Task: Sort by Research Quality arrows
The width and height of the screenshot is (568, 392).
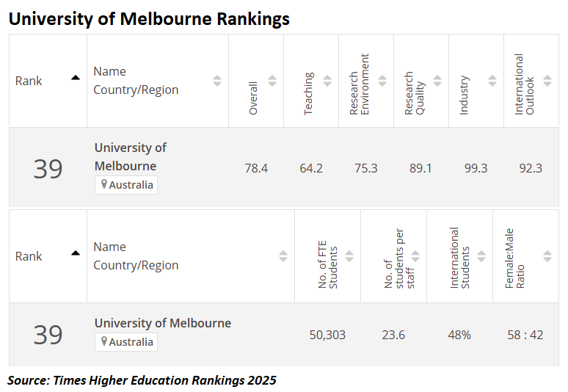Action: point(437,81)
